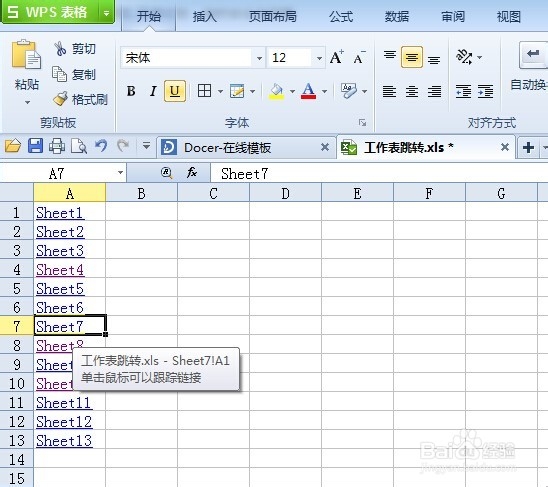Select the Format Painter brush
Screen dimensions: 548x487
pos(61,99)
